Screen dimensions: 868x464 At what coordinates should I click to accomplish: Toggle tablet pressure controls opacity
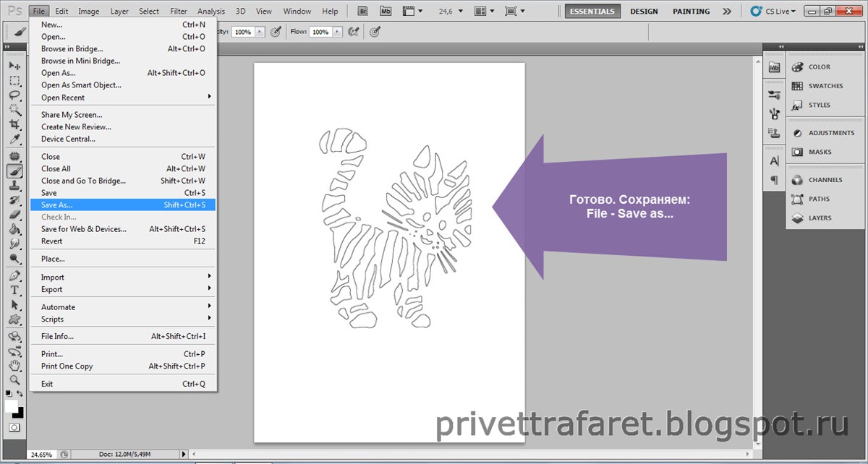(276, 32)
